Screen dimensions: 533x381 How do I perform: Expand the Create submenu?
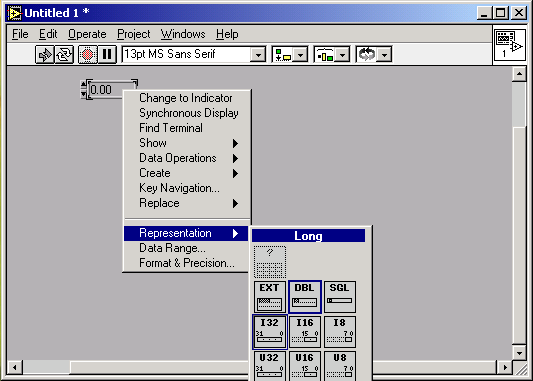pos(187,173)
